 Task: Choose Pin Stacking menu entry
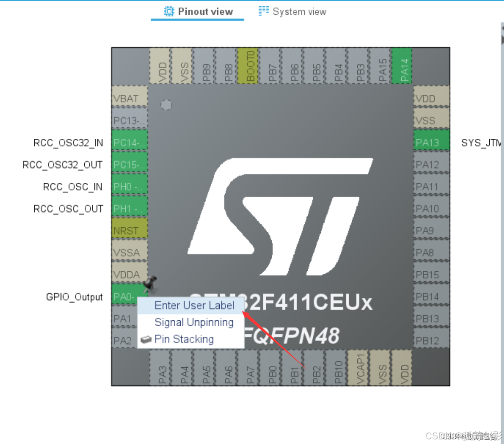tap(191, 339)
